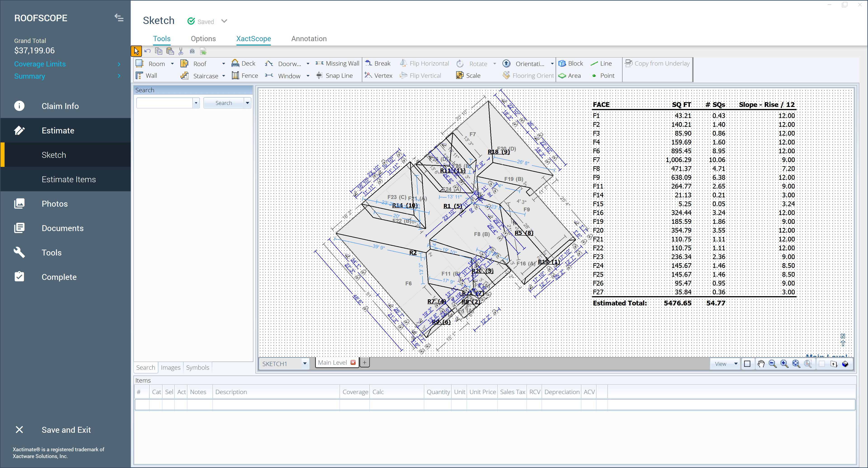Open the Coverage Limits link

[40, 64]
